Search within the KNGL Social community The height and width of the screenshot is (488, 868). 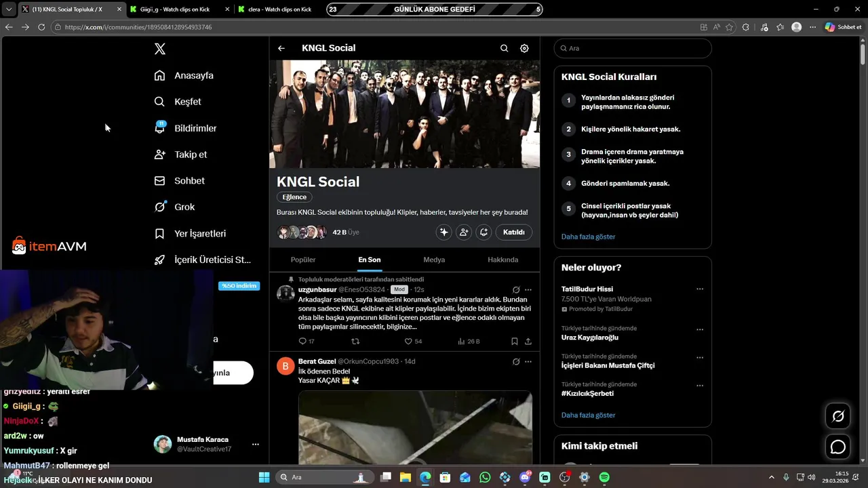(504, 48)
